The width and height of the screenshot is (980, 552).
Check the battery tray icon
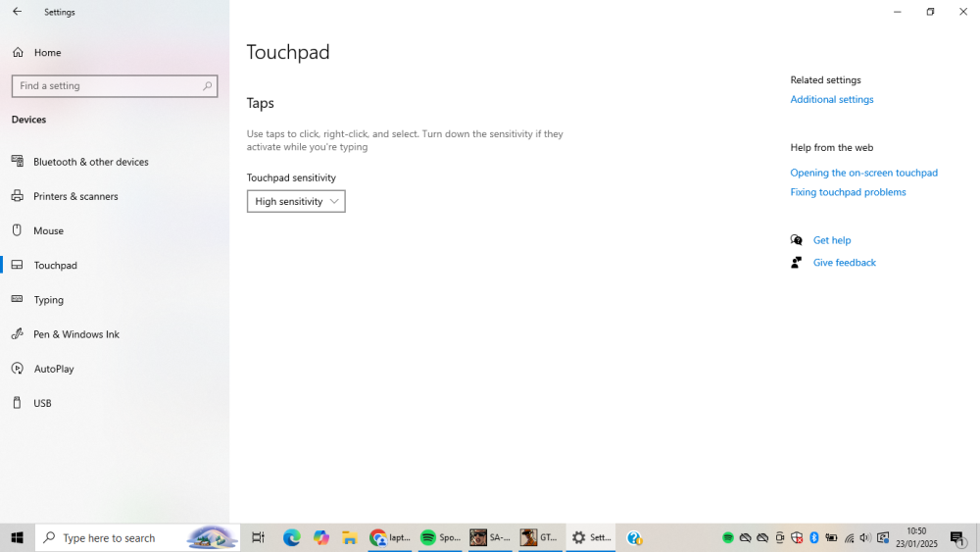(x=831, y=537)
